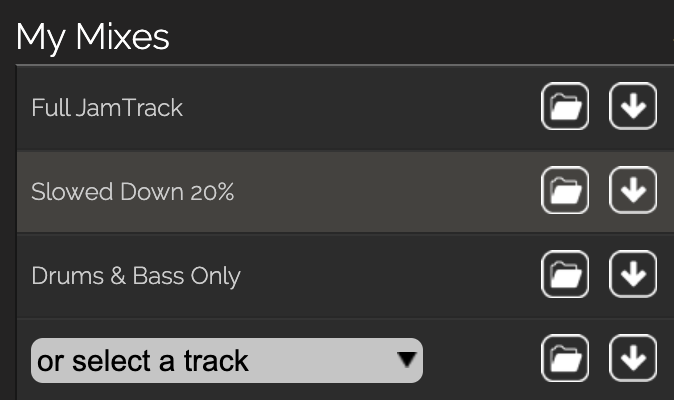Click the My Mixes heading

point(93,37)
